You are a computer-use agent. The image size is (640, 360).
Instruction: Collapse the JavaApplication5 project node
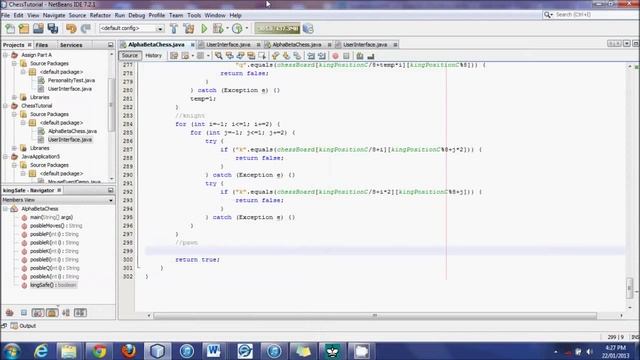click(x=6, y=156)
